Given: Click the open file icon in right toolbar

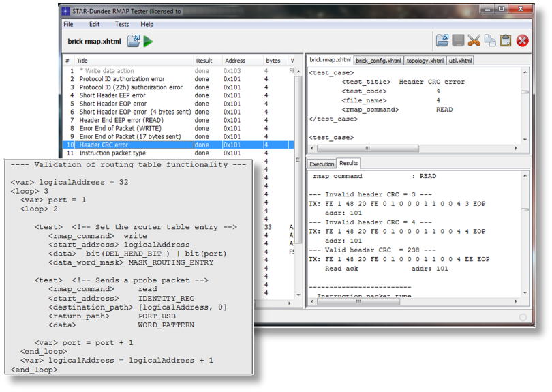Looking at the screenshot, I should [442, 40].
